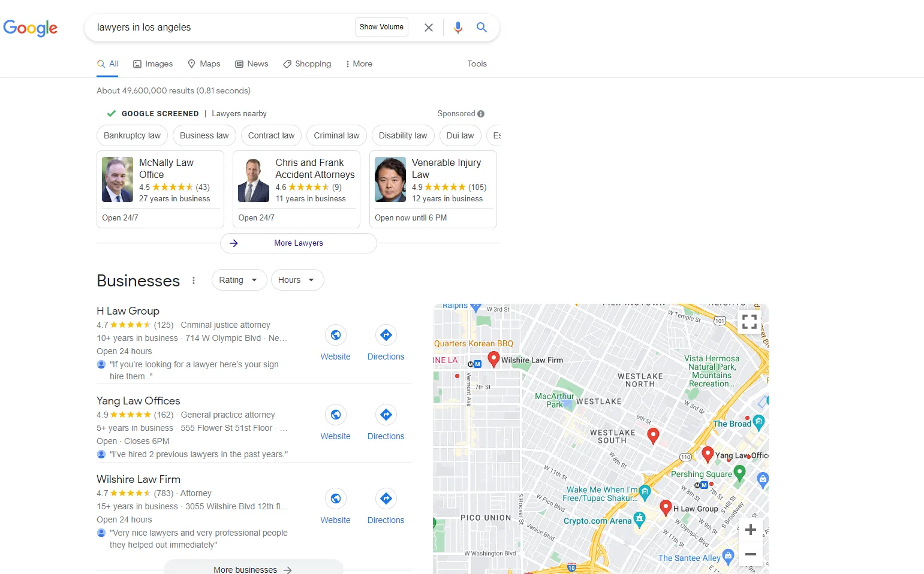Open the Yang Law Offices business listing title
Viewport: 924px width, 574px height.
(x=139, y=401)
